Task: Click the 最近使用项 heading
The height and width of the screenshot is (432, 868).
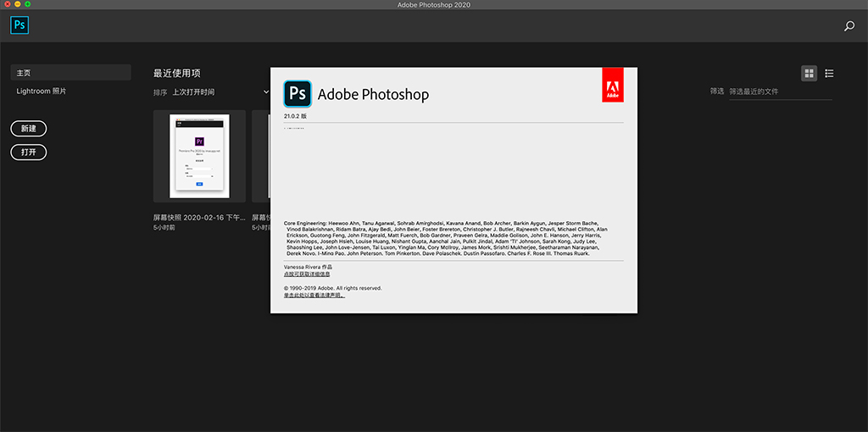Action: 176,73
